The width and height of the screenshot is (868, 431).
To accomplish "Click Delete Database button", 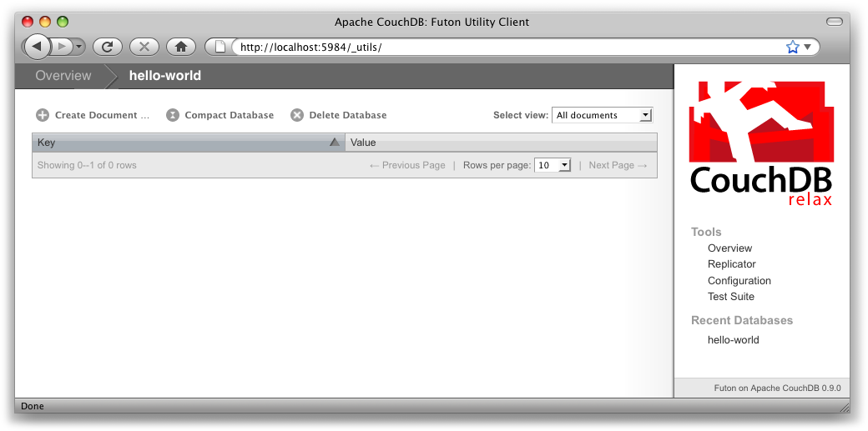I will coord(339,115).
